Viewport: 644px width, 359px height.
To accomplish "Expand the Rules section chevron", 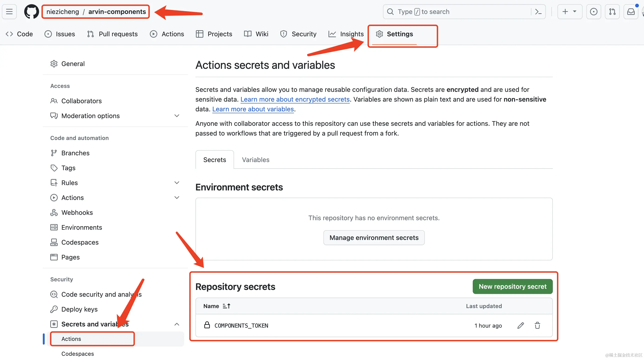I will [x=177, y=183].
